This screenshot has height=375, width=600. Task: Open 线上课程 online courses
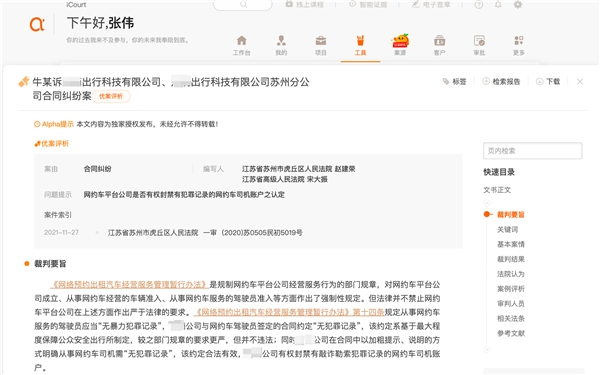coord(305,5)
